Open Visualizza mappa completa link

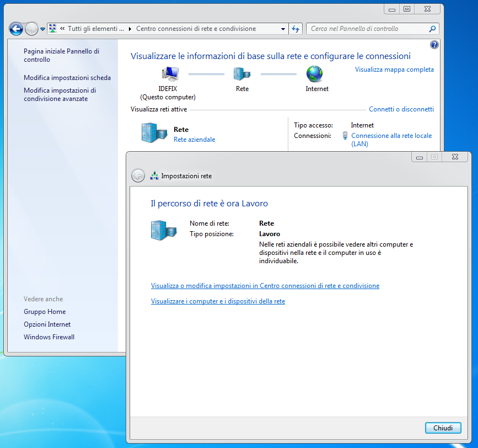[x=394, y=70]
